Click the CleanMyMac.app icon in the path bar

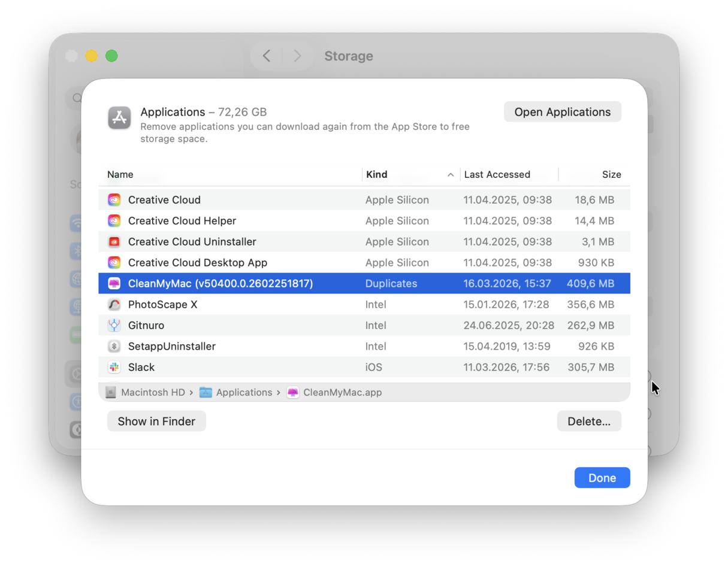293,392
